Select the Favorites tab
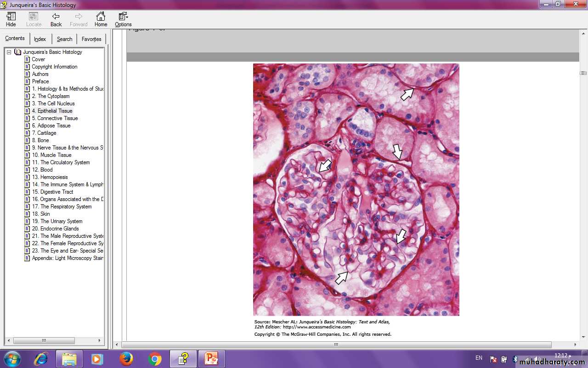Viewport: 588px width, 368px height. pos(91,39)
